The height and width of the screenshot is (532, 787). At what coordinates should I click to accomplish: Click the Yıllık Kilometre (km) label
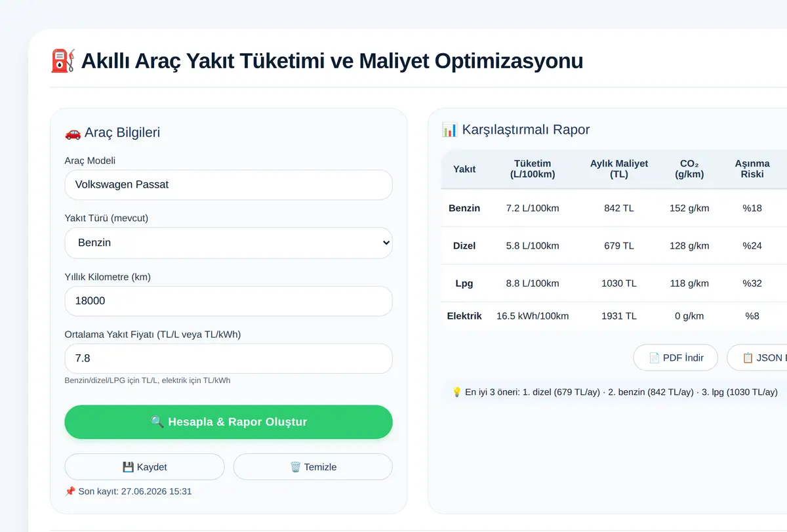(x=108, y=277)
